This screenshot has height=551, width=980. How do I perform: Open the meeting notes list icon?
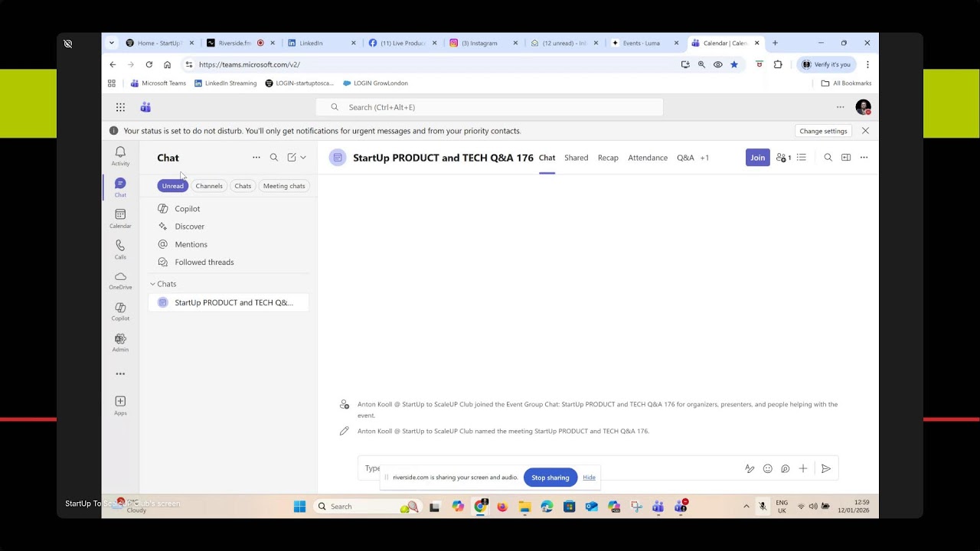click(x=802, y=158)
